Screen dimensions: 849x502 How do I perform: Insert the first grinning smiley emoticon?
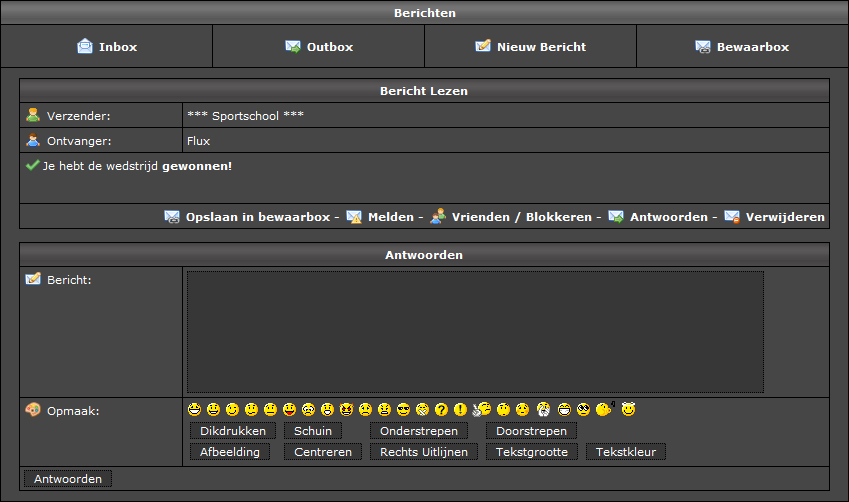coord(194,409)
